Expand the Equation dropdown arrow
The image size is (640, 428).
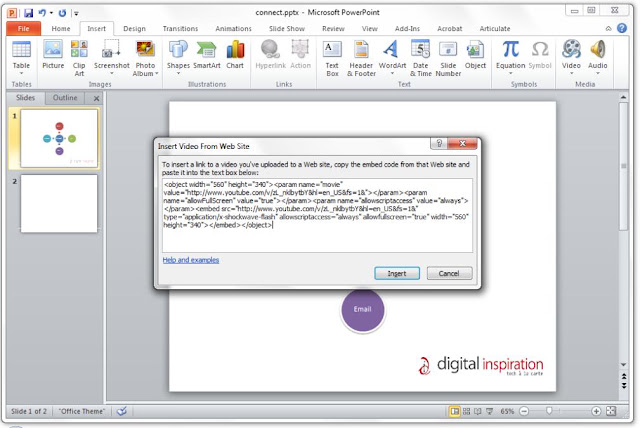(510, 73)
